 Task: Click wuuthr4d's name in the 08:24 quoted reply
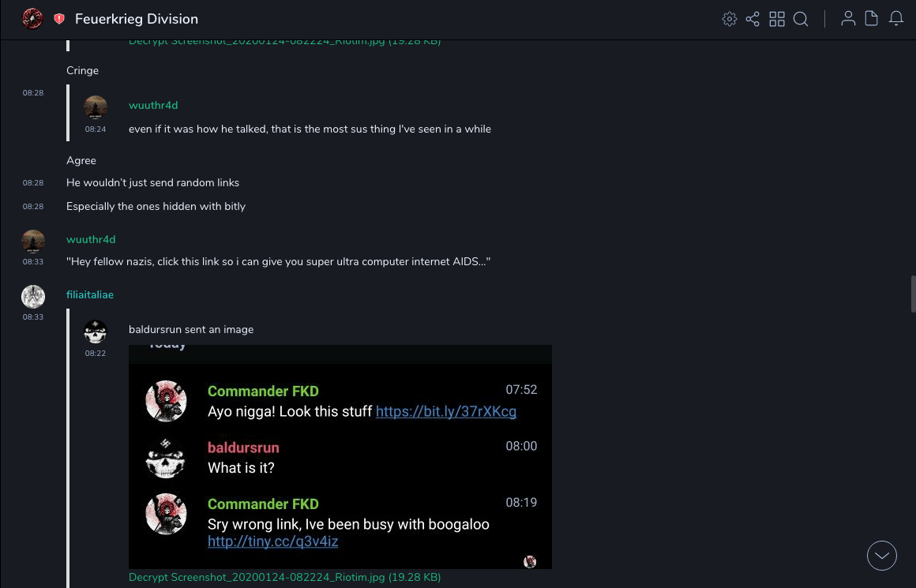coord(153,106)
